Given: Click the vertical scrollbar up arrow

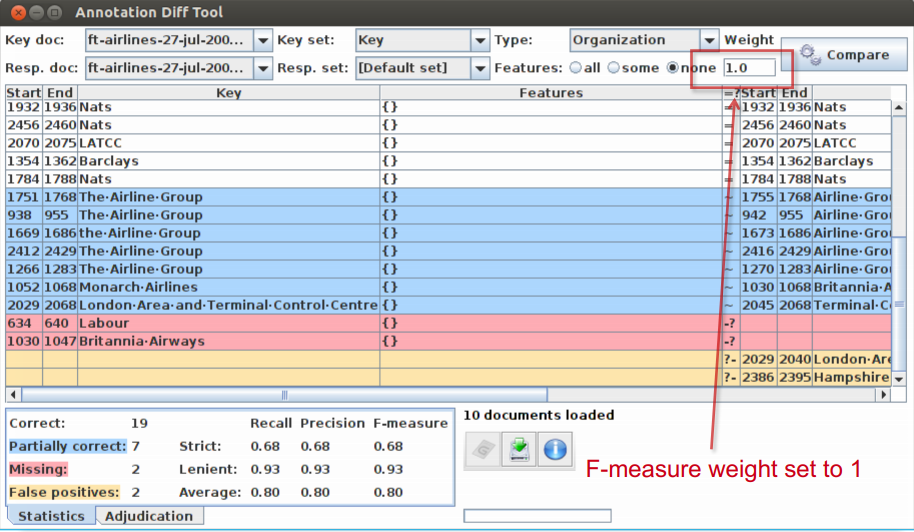Looking at the screenshot, I should click(x=899, y=107).
